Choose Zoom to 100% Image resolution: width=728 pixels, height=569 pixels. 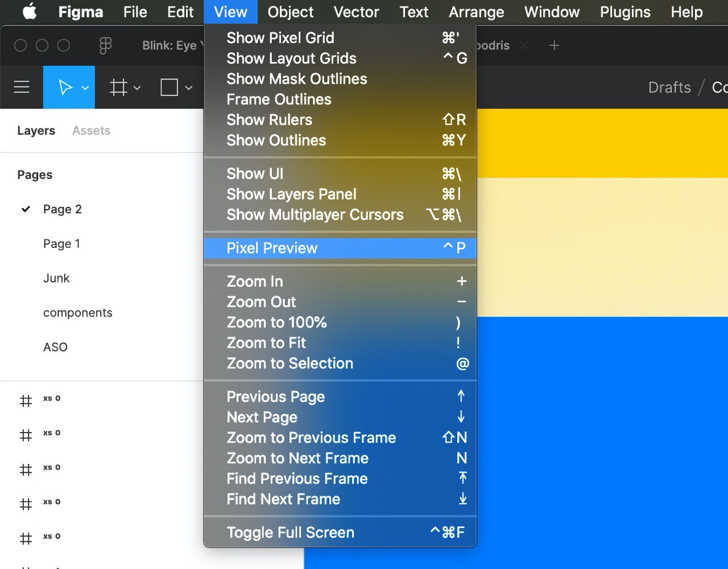[x=340, y=323]
